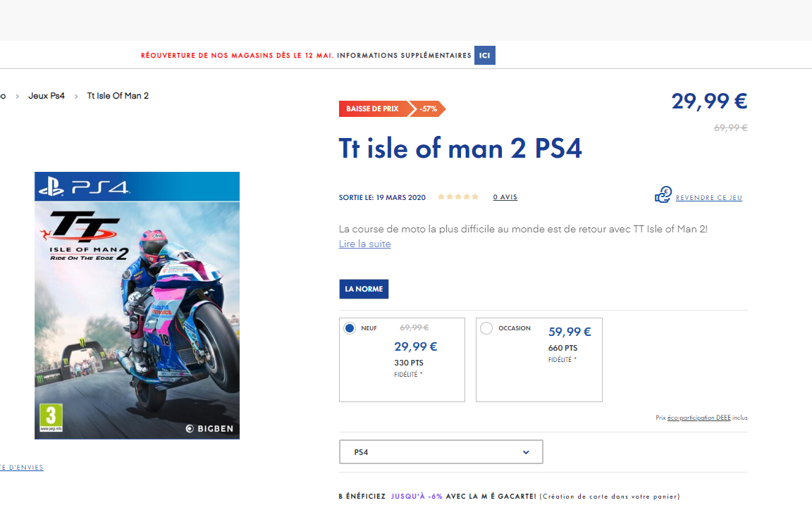Click the Baisse de prix red badge
The image size is (812, 512).
(373, 109)
